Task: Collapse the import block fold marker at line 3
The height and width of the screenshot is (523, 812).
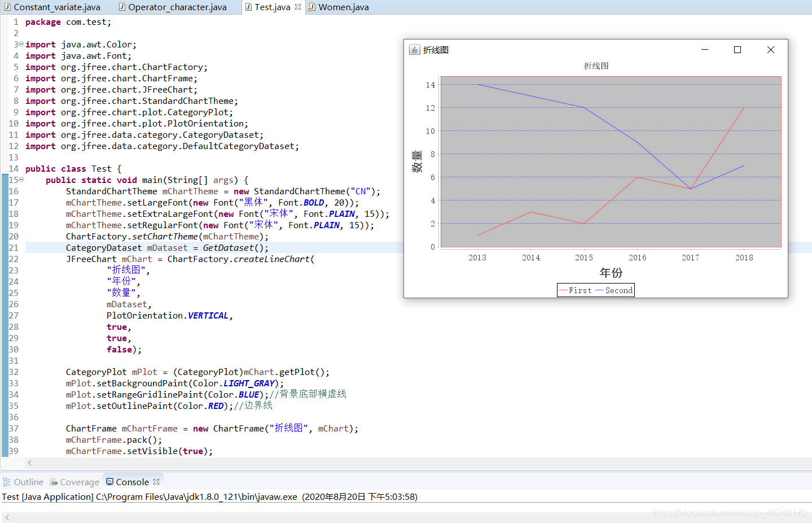Action: tap(21, 44)
